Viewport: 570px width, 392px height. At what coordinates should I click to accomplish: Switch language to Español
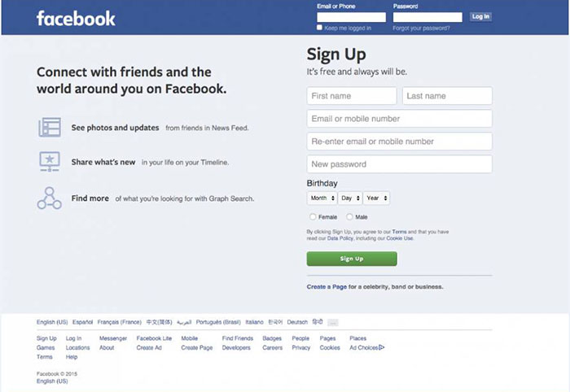[x=82, y=322]
